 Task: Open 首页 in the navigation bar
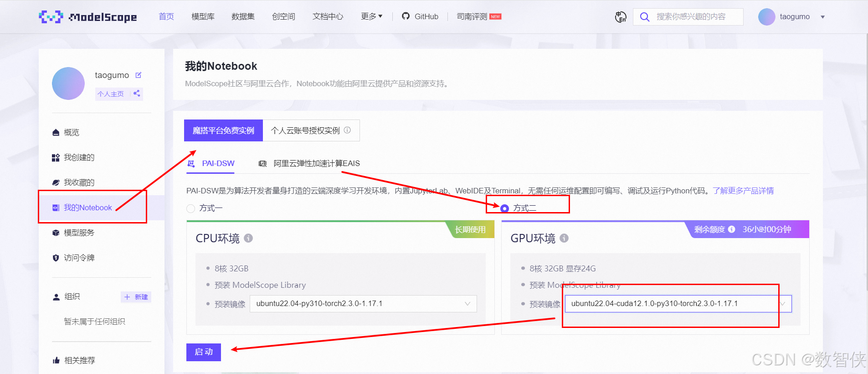click(166, 16)
